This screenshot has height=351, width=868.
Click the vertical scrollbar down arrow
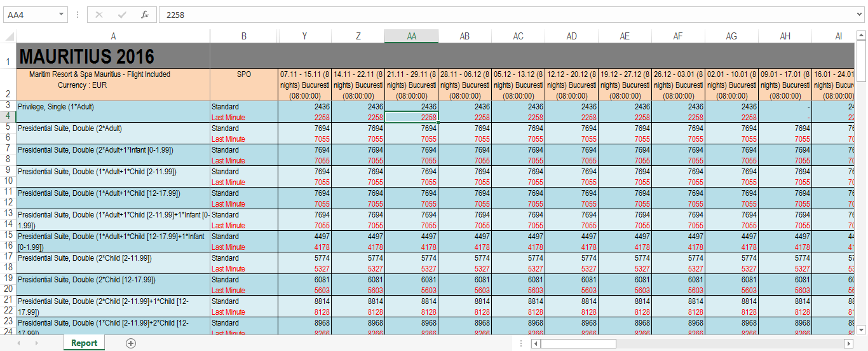point(862,329)
